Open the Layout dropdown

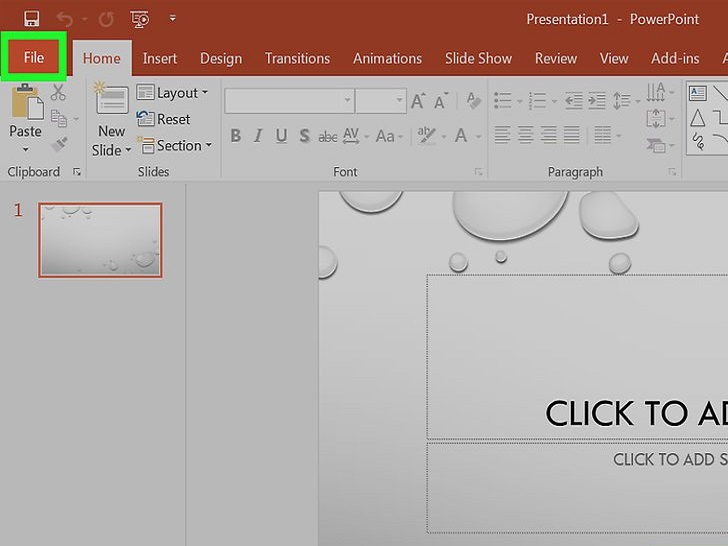point(174,93)
